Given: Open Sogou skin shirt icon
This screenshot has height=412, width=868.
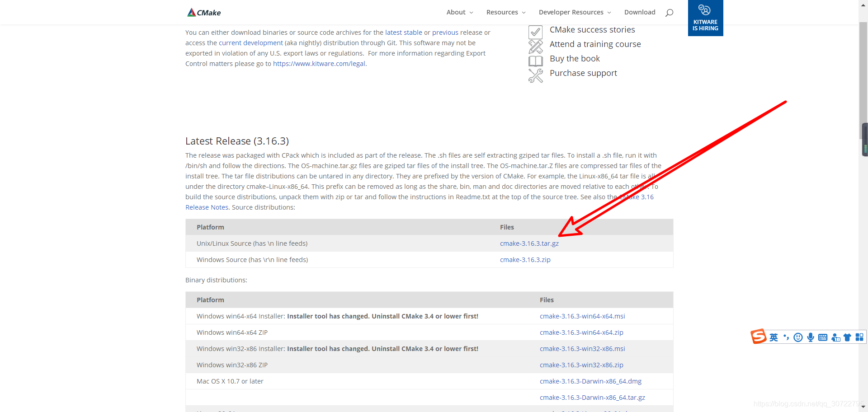Looking at the screenshot, I should (x=848, y=337).
